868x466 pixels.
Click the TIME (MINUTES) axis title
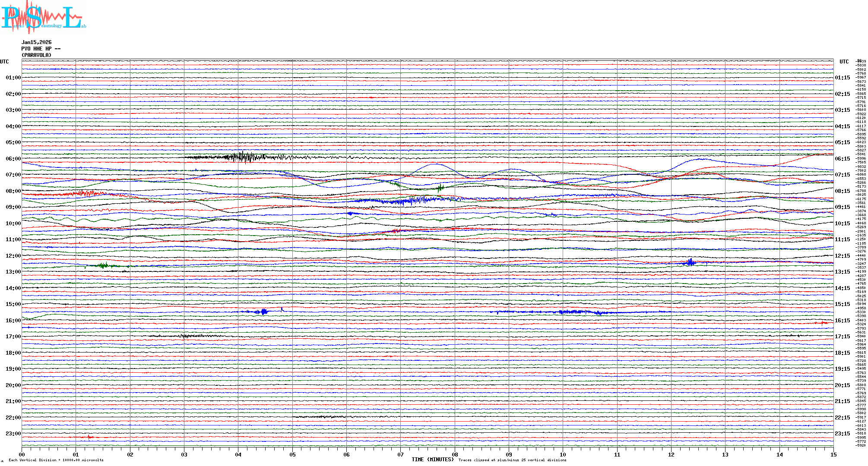coord(432,460)
